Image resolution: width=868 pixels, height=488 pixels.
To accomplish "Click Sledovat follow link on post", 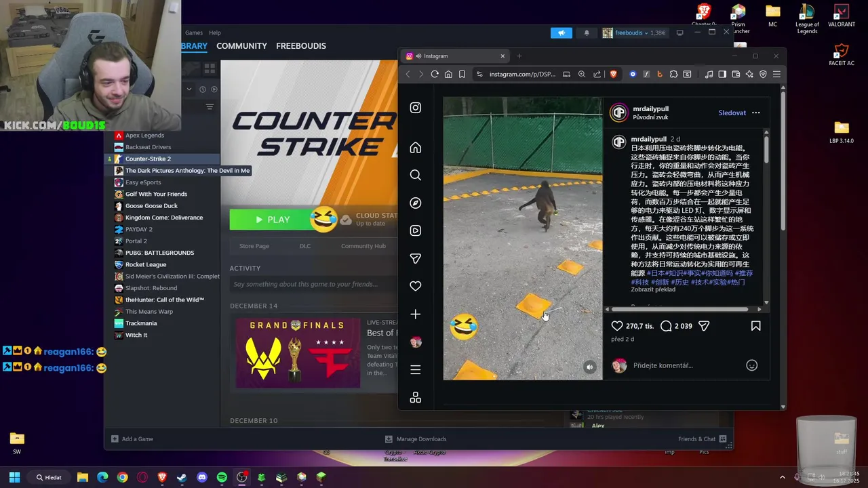I will tap(732, 113).
